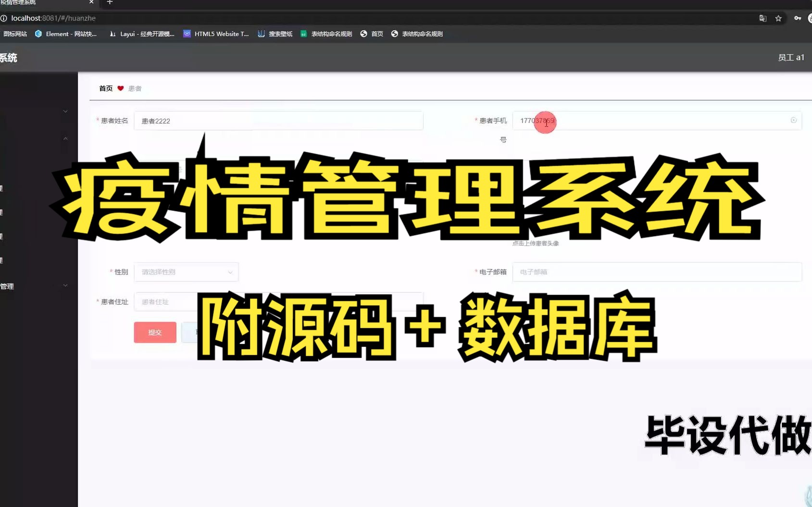Image resolution: width=812 pixels, height=507 pixels.
Task: Open the 请选择性别 dropdown
Action: pos(186,272)
